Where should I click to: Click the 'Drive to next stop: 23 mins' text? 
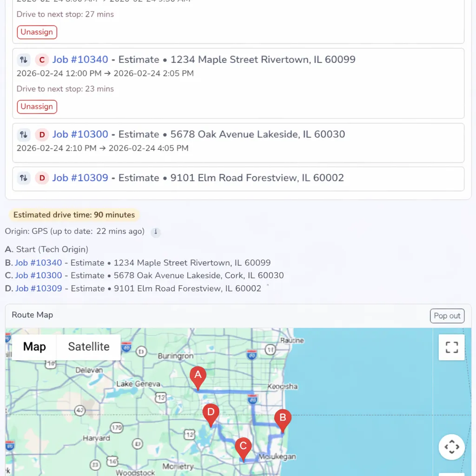(65, 89)
